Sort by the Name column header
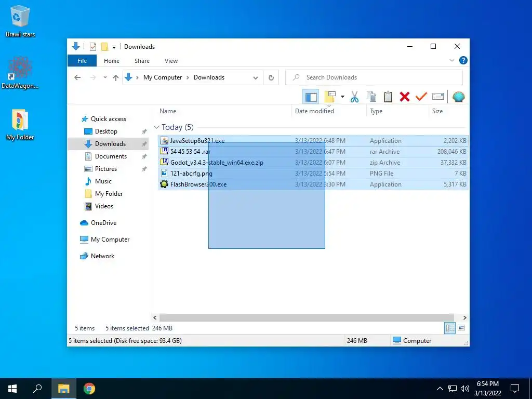Screen dimensions: 532x399 point(168,111)
